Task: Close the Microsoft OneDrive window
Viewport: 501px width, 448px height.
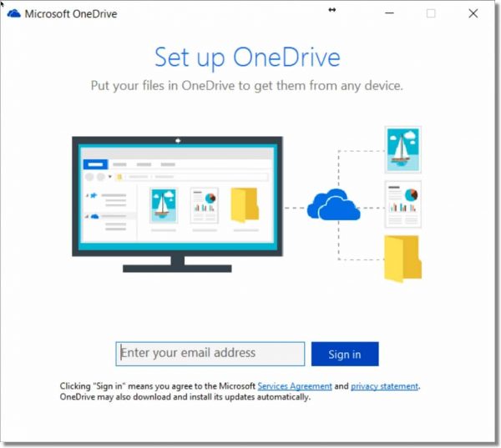Action: point(473,13)
